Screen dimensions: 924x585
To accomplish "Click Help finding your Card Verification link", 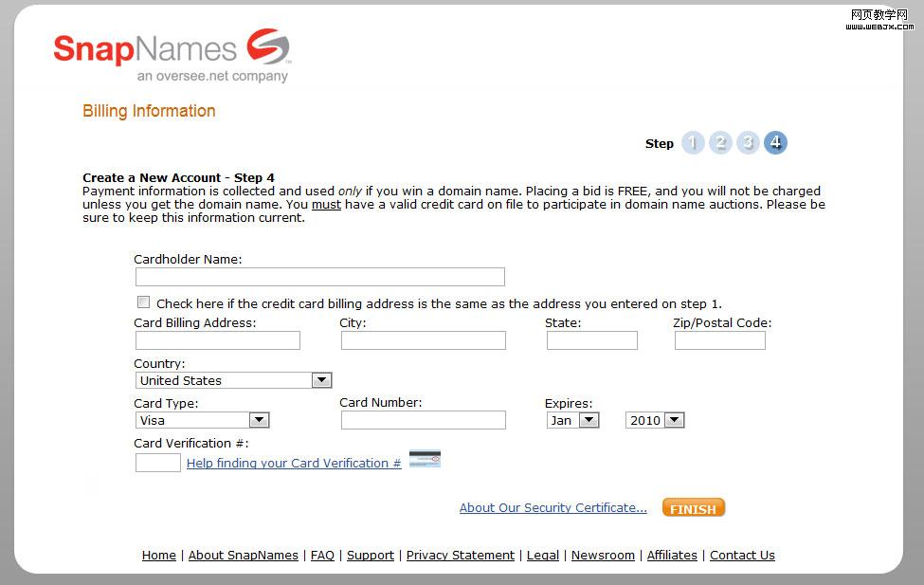I will pos(293,464).
